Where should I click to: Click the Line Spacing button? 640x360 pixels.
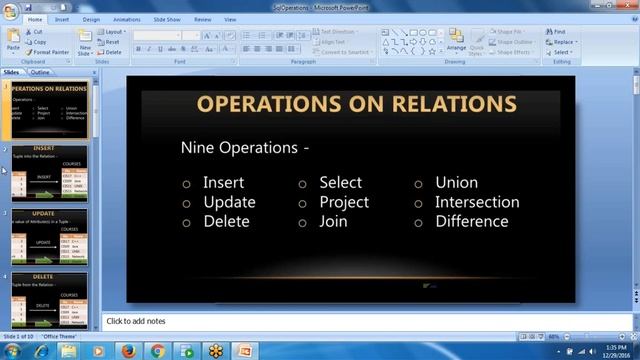point(302,36)
